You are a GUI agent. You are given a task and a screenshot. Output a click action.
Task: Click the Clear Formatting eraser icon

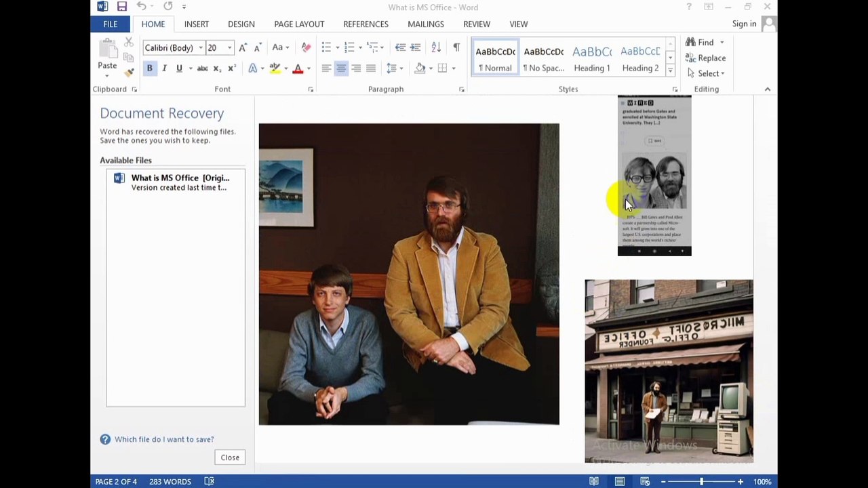pos(306,47)
